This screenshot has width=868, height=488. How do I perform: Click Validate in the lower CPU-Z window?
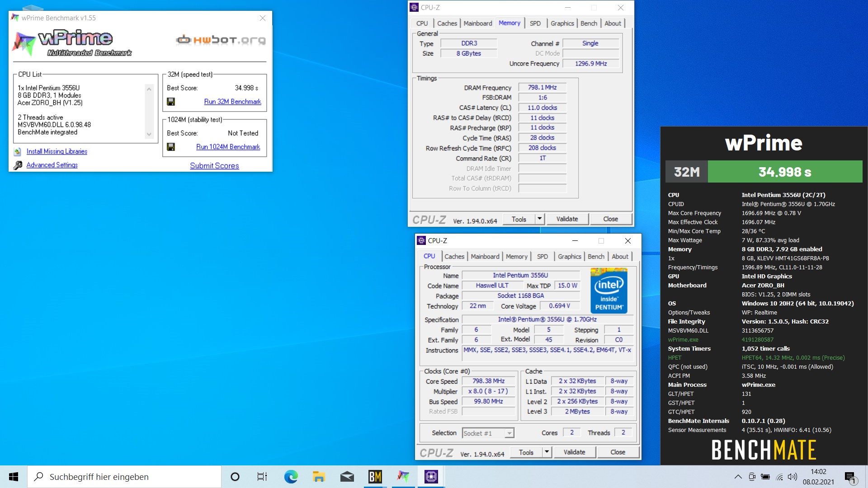(x=574, y=452)
